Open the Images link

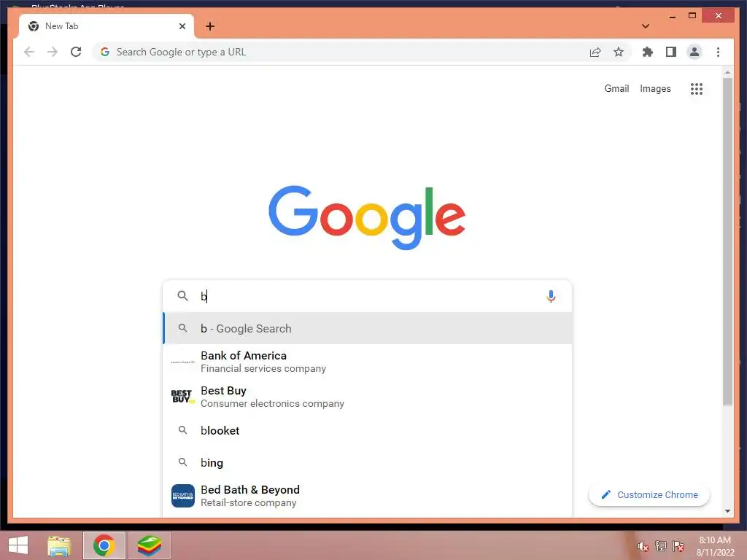tap(655, 88)
